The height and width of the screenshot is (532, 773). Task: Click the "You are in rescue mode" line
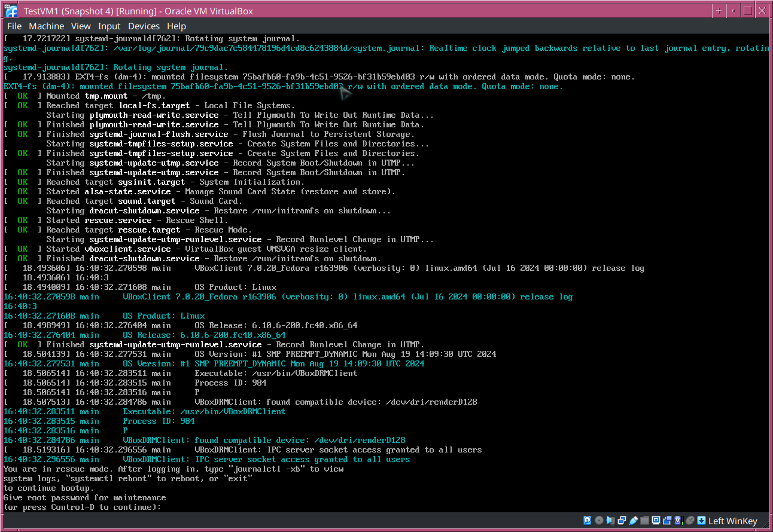tap(174, 469)
